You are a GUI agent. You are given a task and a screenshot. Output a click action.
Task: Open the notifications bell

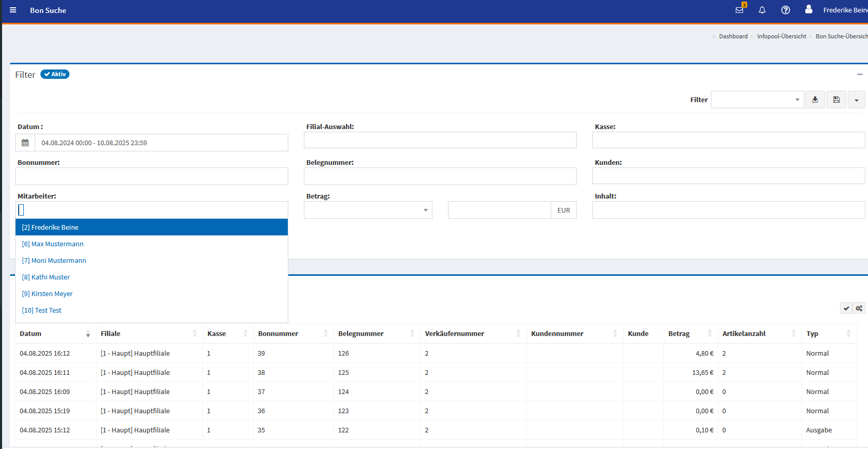pyautogui.click(x=762, y=10)
